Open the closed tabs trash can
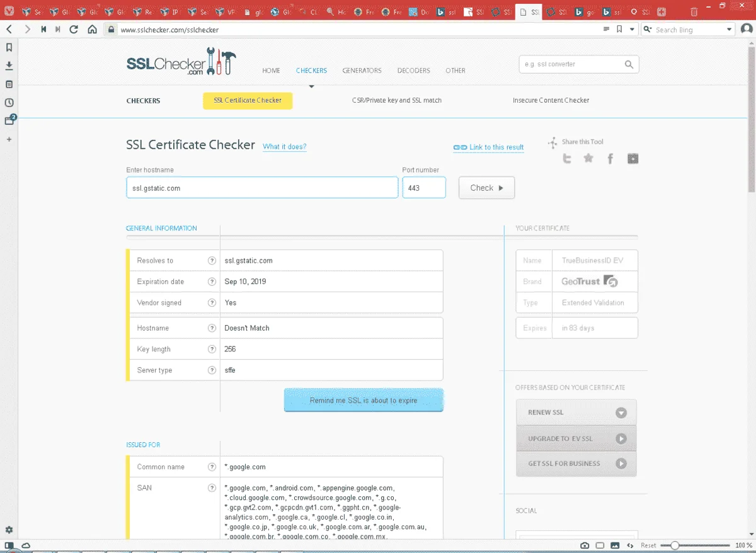The height and width of the screenshot is (553, 756). pyautogui.click(x=694, y=11)
